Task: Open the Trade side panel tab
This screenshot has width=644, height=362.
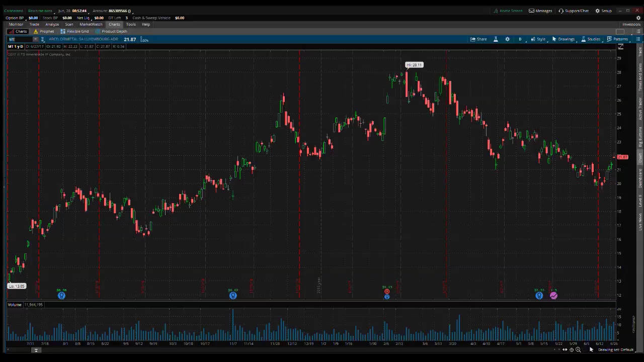Action: tap(640, 51)
